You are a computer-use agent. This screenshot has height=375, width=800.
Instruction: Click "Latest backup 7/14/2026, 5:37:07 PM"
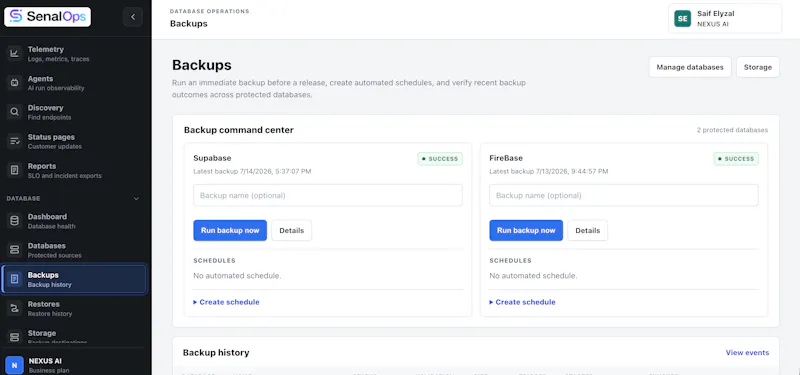click(252, 171)
